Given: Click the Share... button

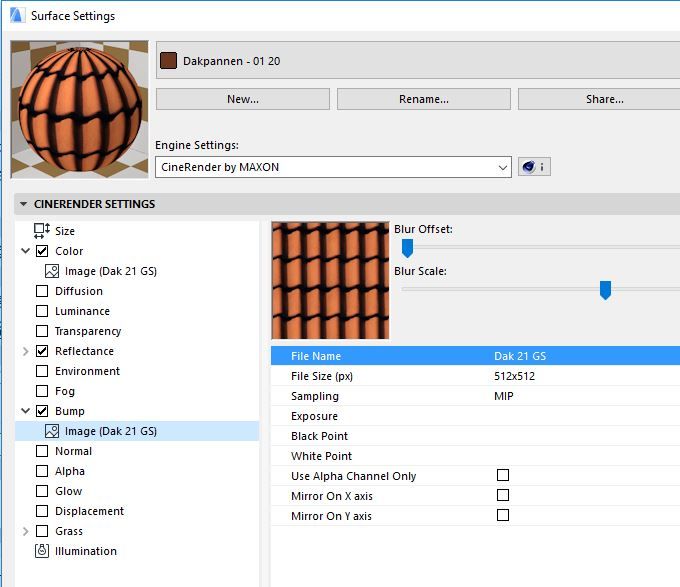Looking at the screenshot, I should pyautogui.click(x=599, y=99).
